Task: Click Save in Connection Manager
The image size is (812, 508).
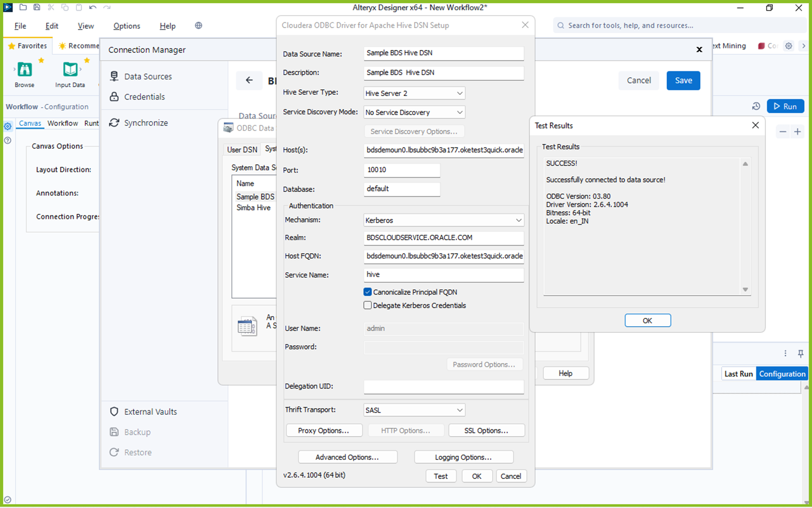Action: point(683,80)
